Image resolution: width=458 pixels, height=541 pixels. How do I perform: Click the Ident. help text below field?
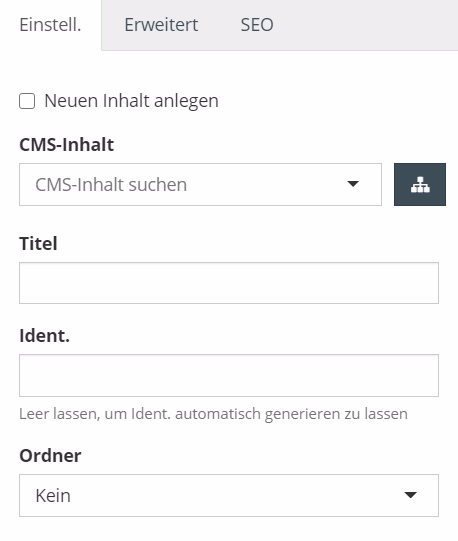tap(213, 414)
